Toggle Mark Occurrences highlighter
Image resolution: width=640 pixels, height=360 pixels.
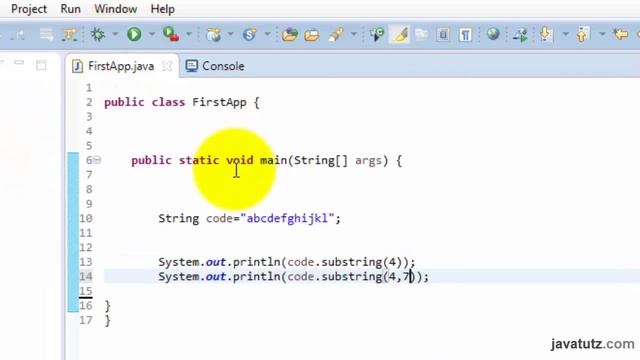[400, 35]
